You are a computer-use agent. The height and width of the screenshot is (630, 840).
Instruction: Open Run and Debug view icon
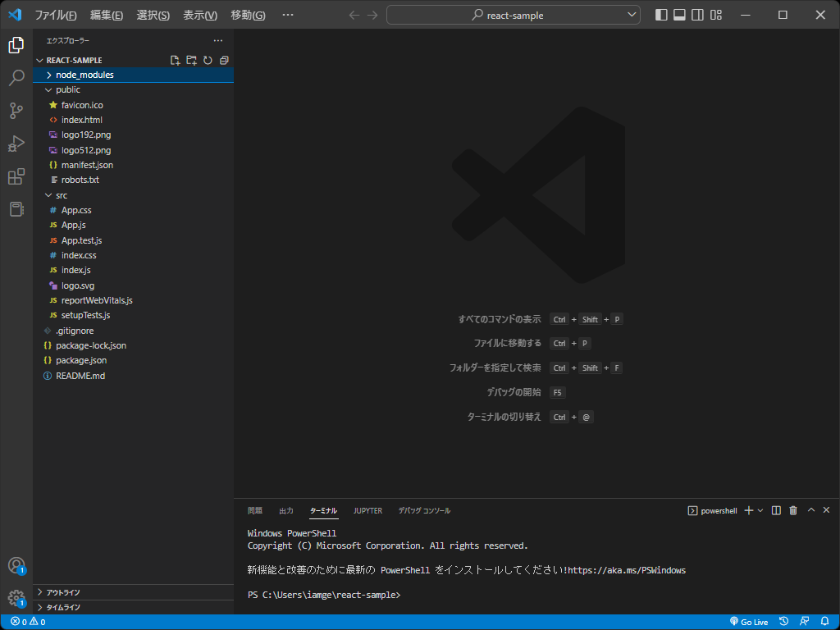click(16, 144)
